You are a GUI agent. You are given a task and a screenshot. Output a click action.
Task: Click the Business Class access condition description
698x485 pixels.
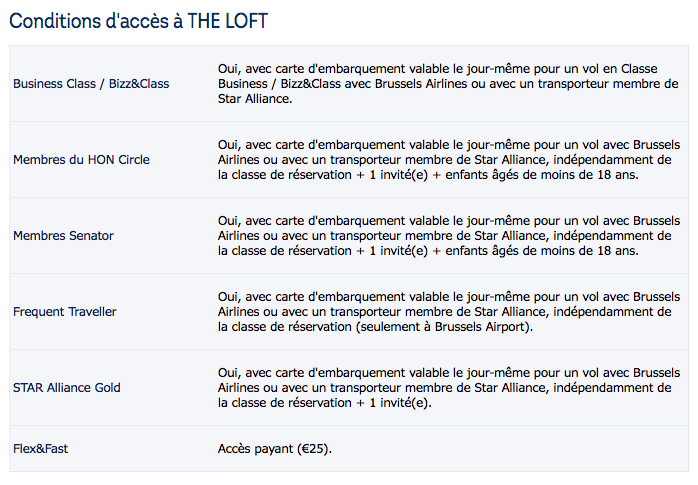[448, 84]
